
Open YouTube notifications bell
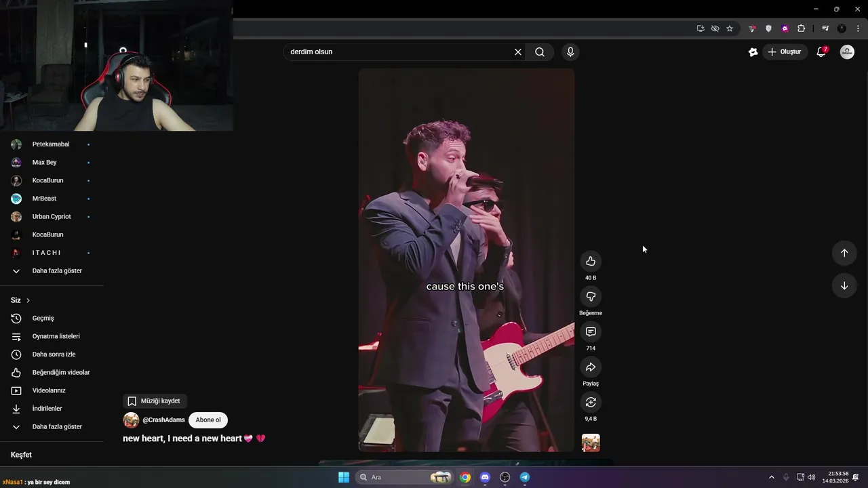(821, 52)
